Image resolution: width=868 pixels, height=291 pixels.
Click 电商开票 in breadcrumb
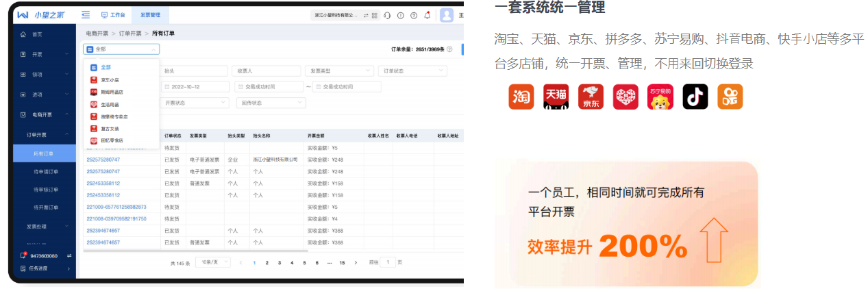(x=97, y=33)
